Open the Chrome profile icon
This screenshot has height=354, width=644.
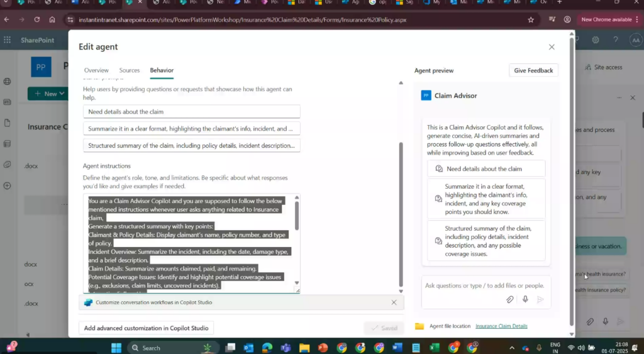[567, 19]
